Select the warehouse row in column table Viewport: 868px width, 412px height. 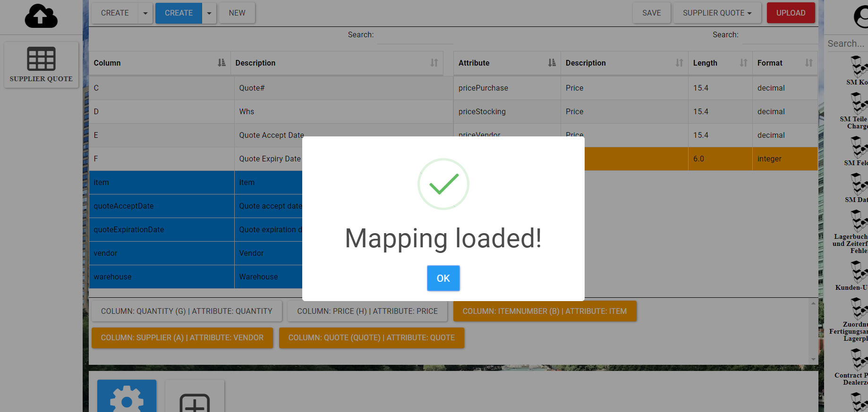(161, 277)
